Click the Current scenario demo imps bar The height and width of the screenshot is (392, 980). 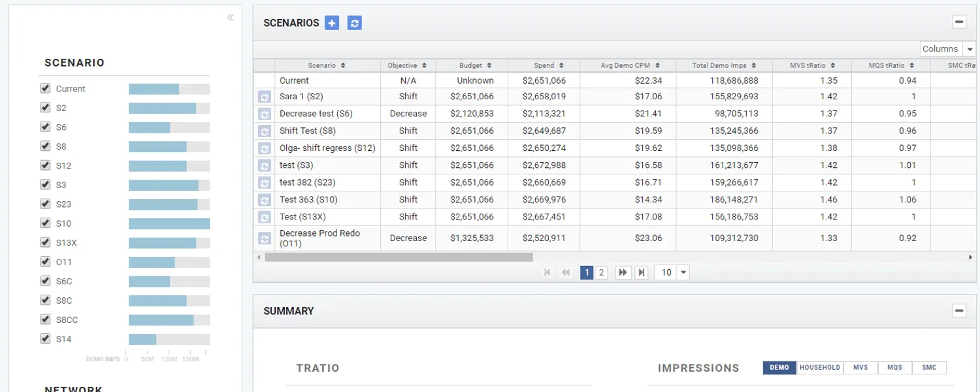pyautogui.click(x=154, y=89)
